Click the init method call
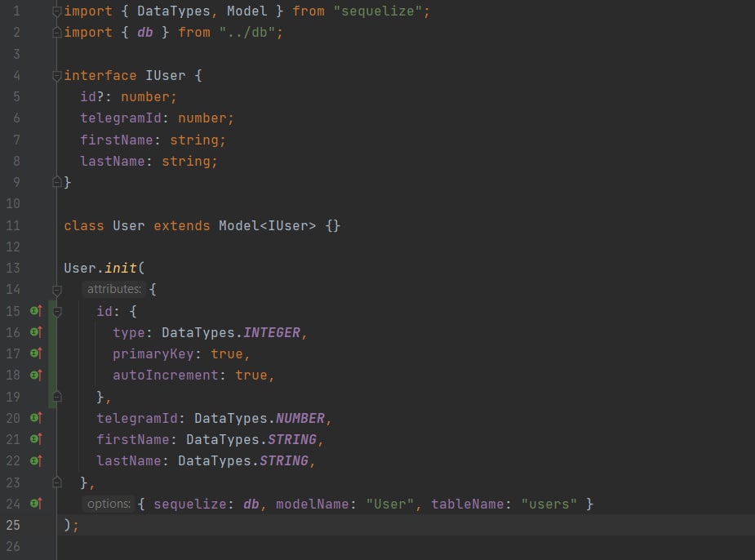The height and width of the screenshot is (560, 755). coord(120,268)
